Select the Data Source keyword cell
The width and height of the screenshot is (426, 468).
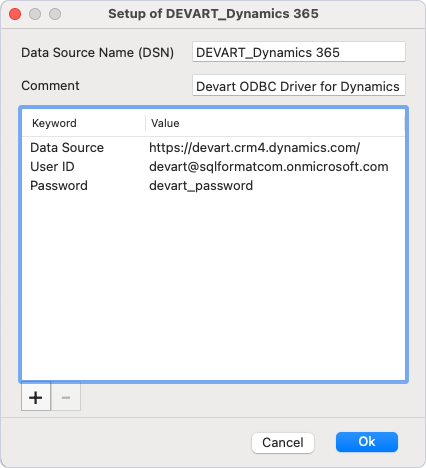coord(67,147)
